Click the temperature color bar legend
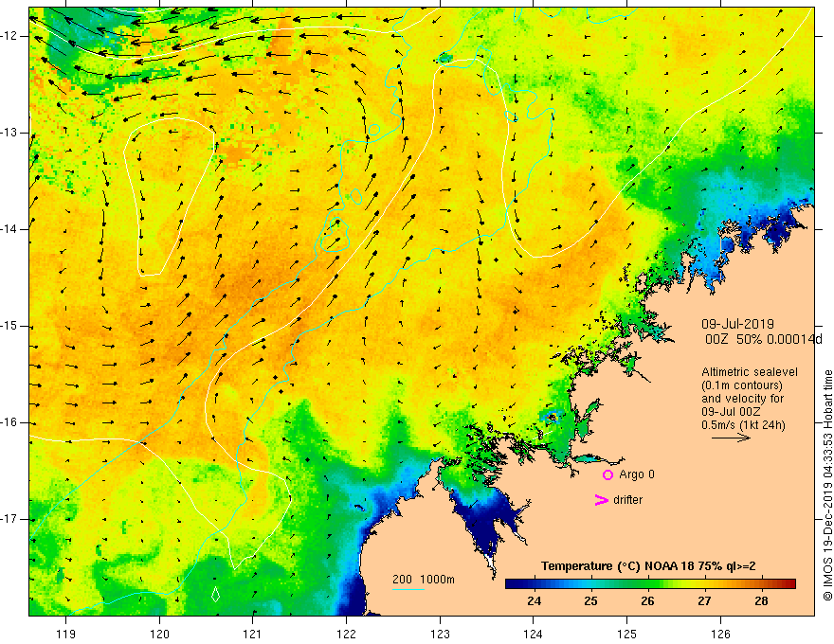 pos(650,584)
